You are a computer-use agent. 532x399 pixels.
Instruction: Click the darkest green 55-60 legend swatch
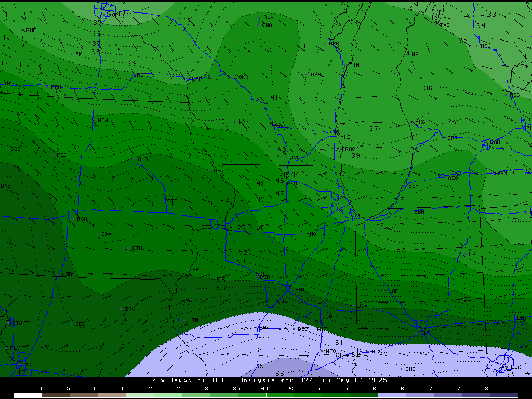[364, 395]
